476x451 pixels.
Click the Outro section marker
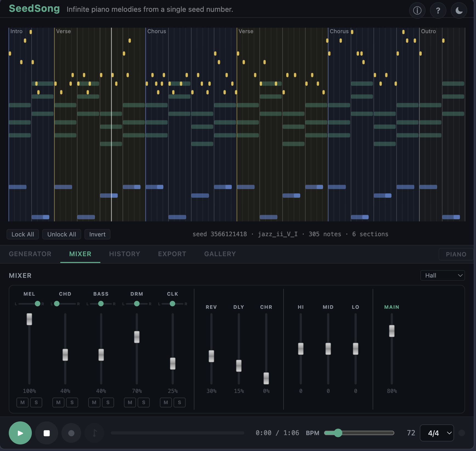(x=428, y=31)
